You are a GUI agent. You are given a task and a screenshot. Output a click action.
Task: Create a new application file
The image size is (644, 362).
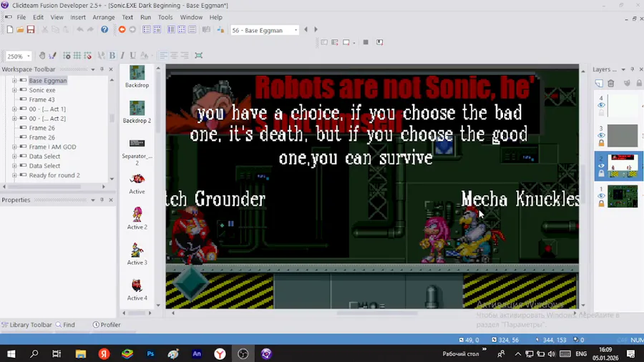tap(10, 29)
